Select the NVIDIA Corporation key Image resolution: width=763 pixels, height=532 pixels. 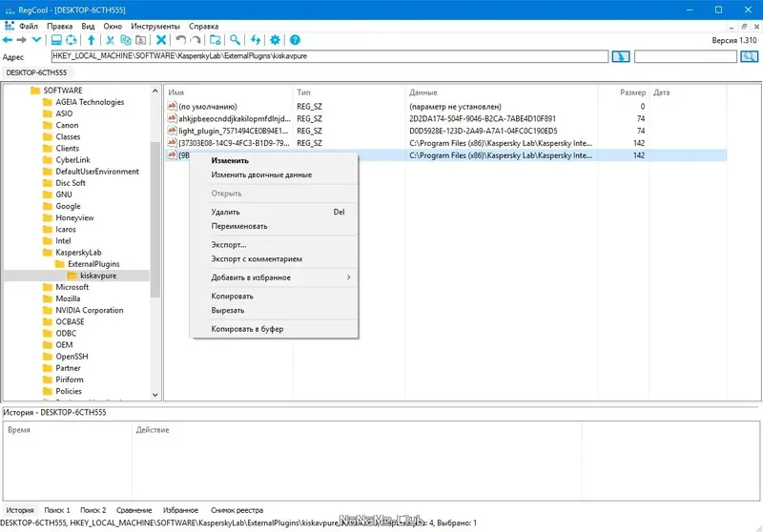coord(83,310)
